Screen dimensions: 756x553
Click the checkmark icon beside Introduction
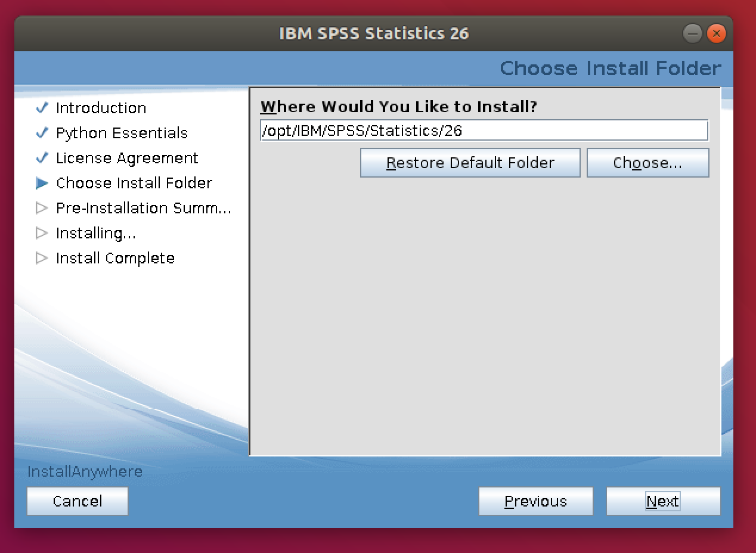[42, 108]
